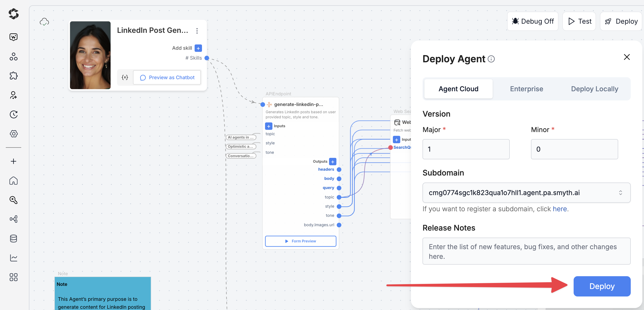Image resolution: width=644 pixels, height=310 pixels.
Task: Open the variables curly braces icon
Action: (125, 77)
